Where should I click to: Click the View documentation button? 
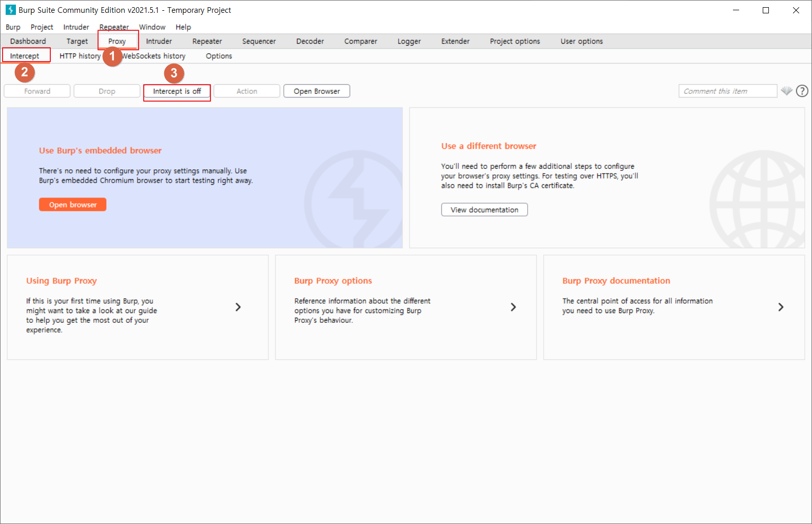[x=485, y=210]
